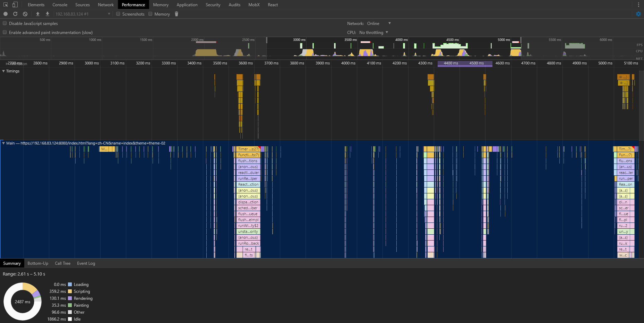Select the runWi...ty$2 flame chart frame

click(x=248, y=226)
